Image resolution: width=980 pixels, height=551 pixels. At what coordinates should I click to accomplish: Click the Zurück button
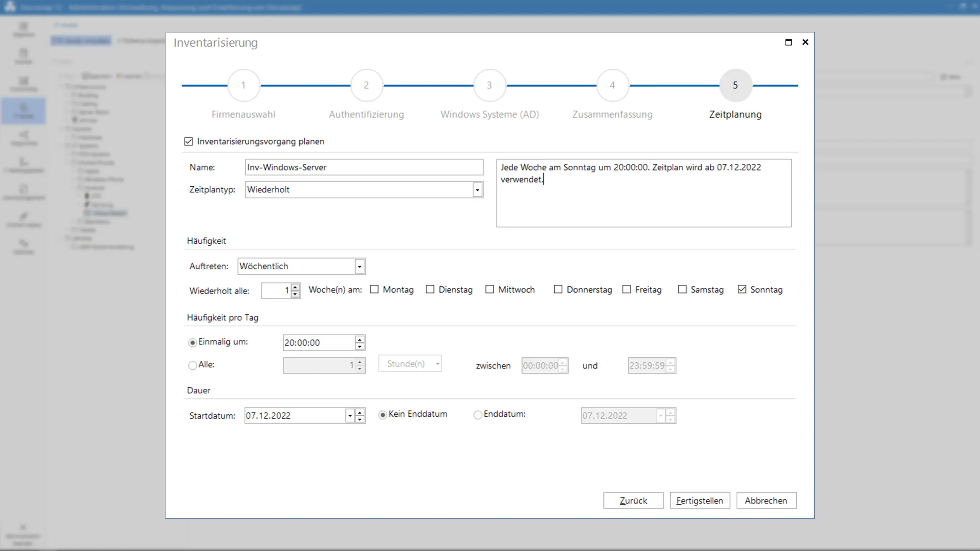pos(633,500)
